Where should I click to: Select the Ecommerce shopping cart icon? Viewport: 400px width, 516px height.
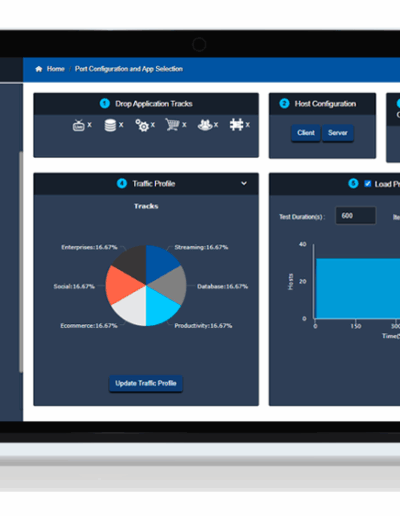pyautogui.click(x=173, y=125)
